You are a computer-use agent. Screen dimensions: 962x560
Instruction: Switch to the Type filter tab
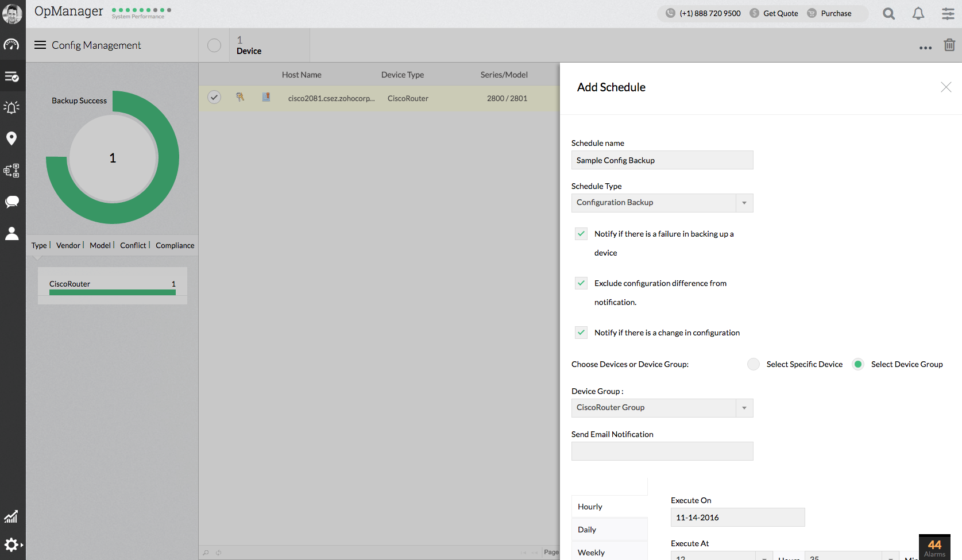coord(39,245)
